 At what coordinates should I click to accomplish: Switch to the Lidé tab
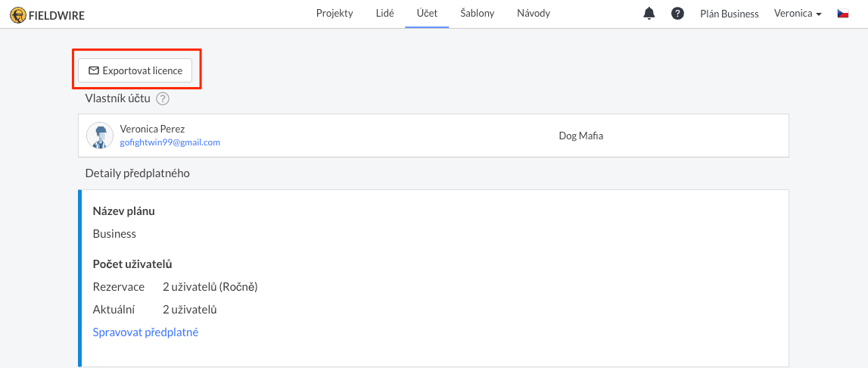384,14
